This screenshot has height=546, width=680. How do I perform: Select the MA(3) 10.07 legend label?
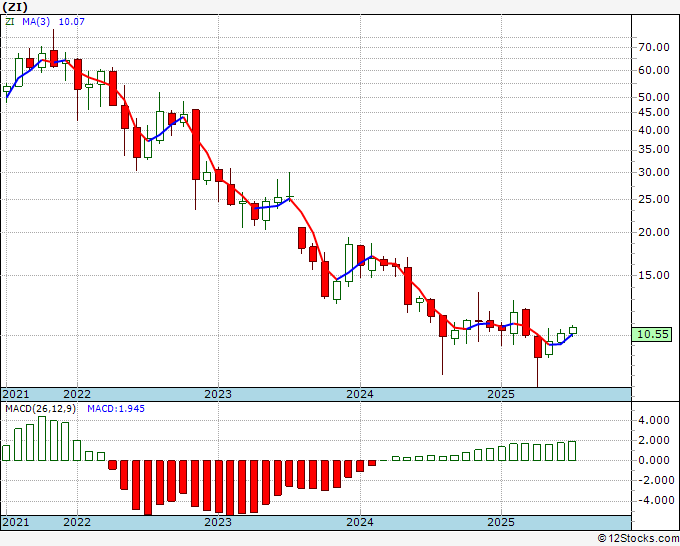tap(53, 21)
